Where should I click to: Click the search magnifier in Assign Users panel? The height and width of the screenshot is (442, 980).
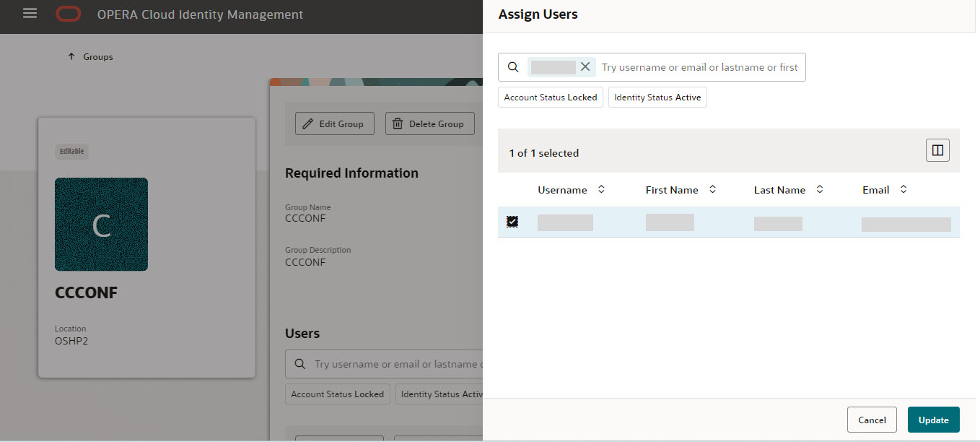click(x=512, y=66)
